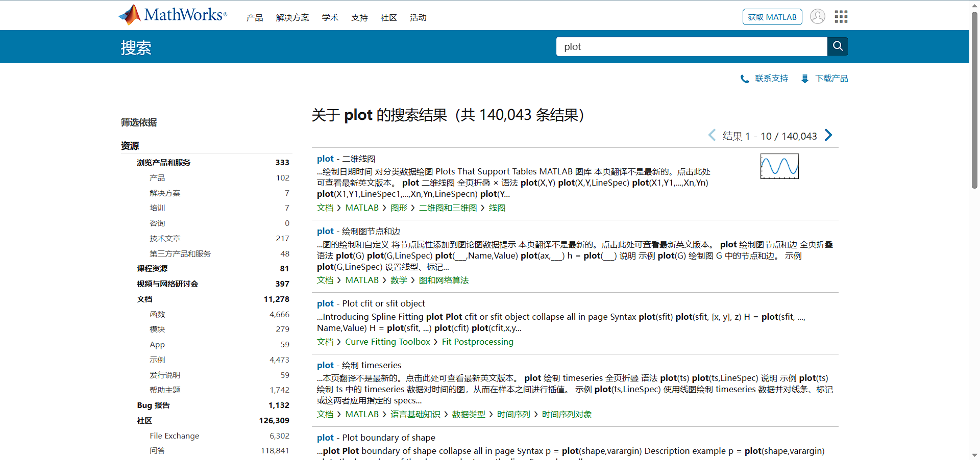The width and height of the screenshot is (980, 460).
Task: Open the 学术 menu
Action: pyautogui.click(x=330, y=18)
